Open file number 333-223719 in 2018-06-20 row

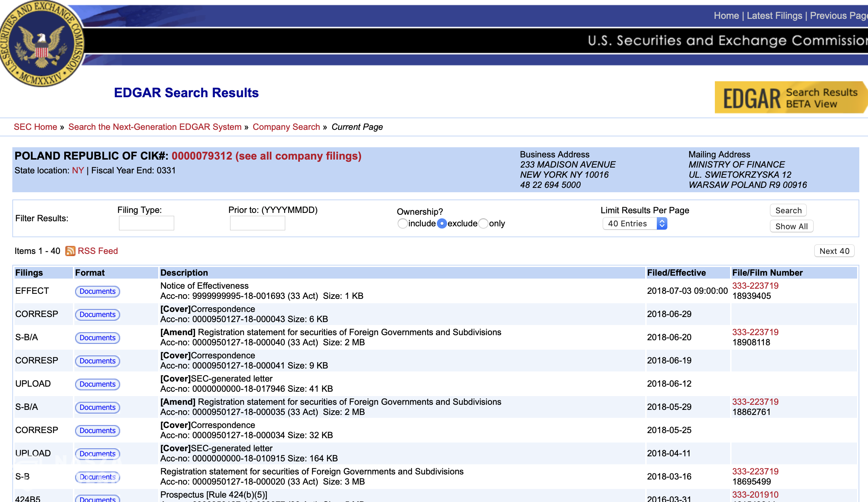click(x=755, y=332)
